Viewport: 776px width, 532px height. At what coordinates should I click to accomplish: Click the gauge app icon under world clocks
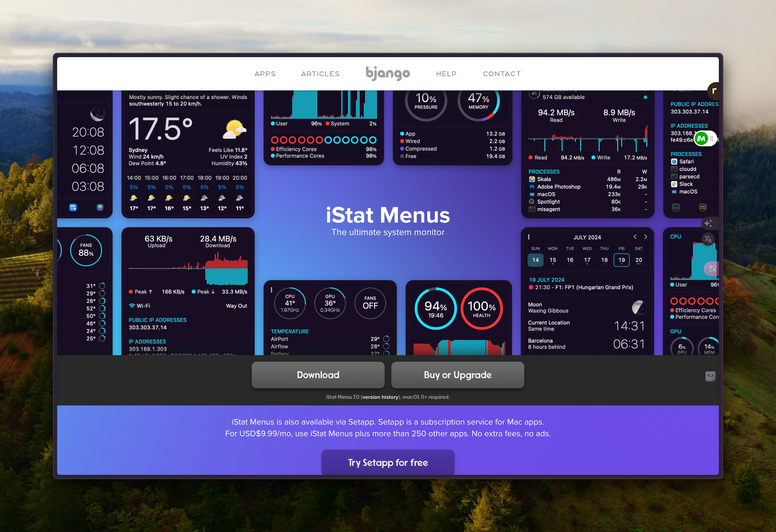(100, 207)
